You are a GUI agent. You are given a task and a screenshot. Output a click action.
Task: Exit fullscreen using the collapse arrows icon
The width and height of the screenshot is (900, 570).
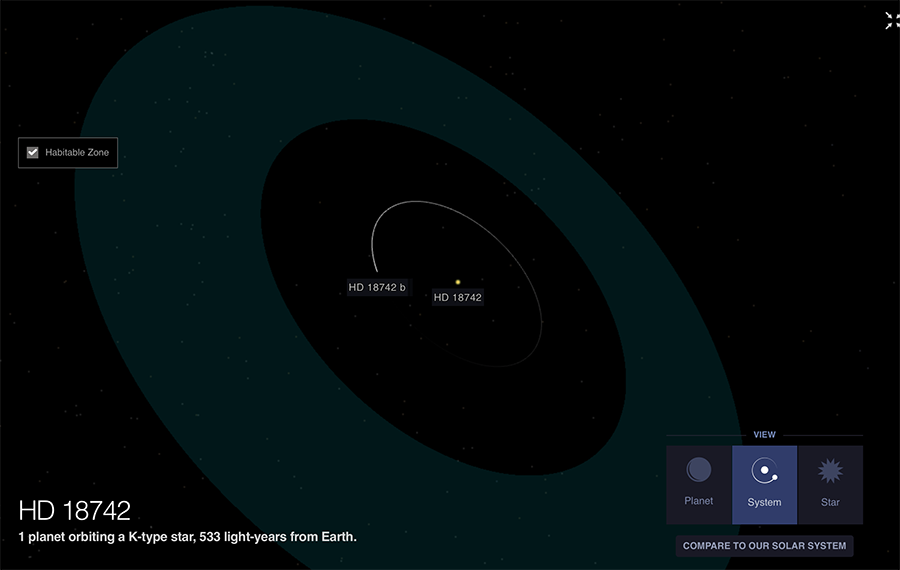(x=892, y=21)
